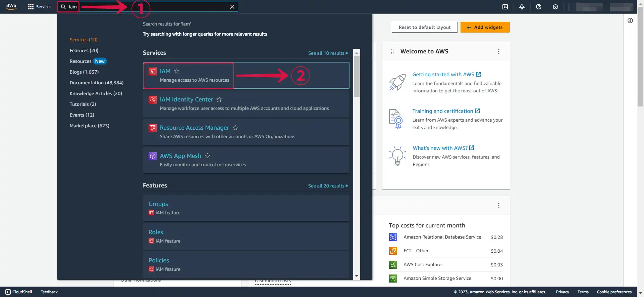Open the Privacy footer link
The height and width of the screenshot is (297, 644).
point(562,292)
